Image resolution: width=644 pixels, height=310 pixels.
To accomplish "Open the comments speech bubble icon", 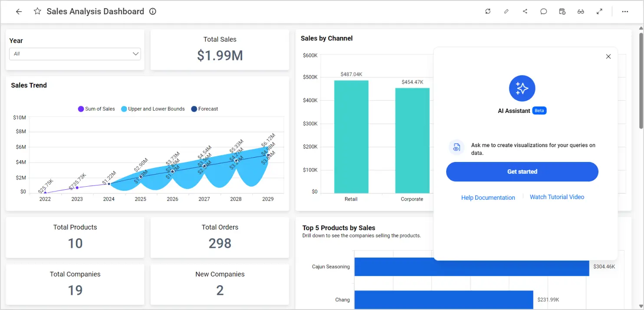I will [543, 12].
